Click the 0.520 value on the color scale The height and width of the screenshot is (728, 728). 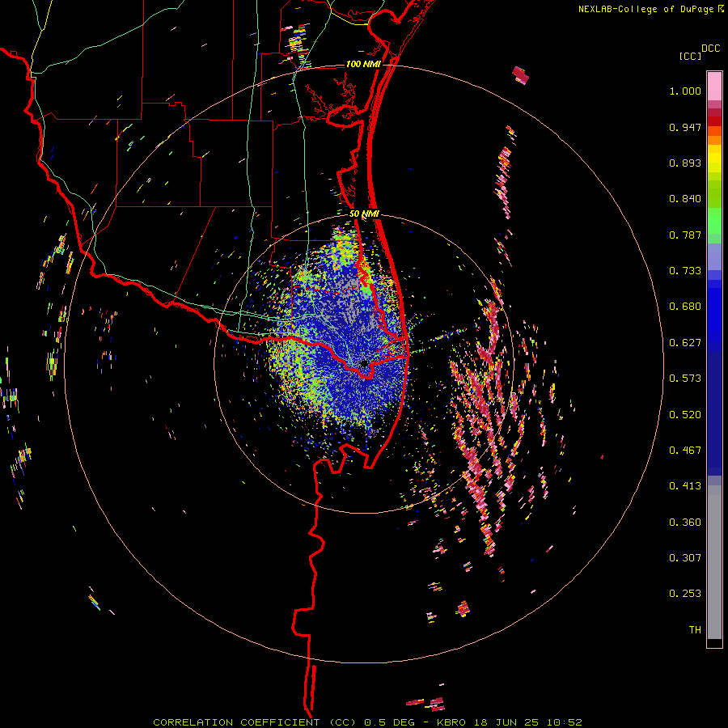pos(685,415)
